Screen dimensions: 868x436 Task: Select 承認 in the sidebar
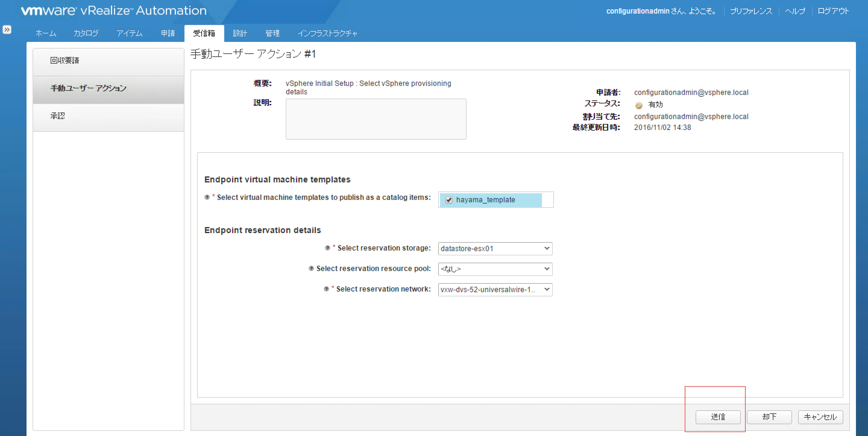point(57,116)
